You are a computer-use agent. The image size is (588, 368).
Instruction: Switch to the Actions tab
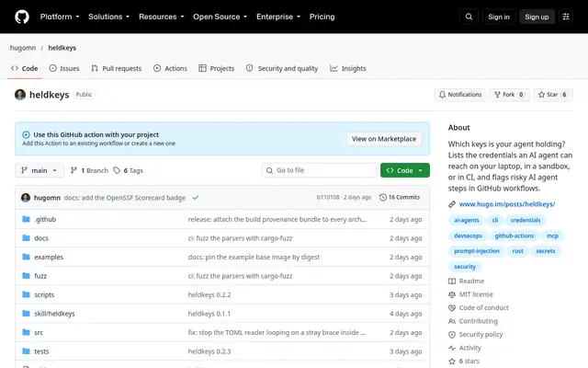pyautogui.click(x=170, y=68)
